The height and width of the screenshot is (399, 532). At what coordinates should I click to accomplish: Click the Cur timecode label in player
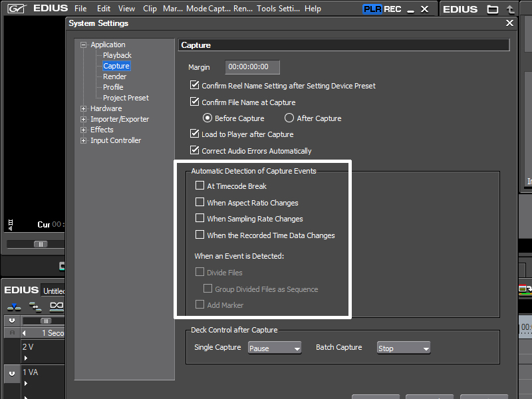(x=44, y=225)
